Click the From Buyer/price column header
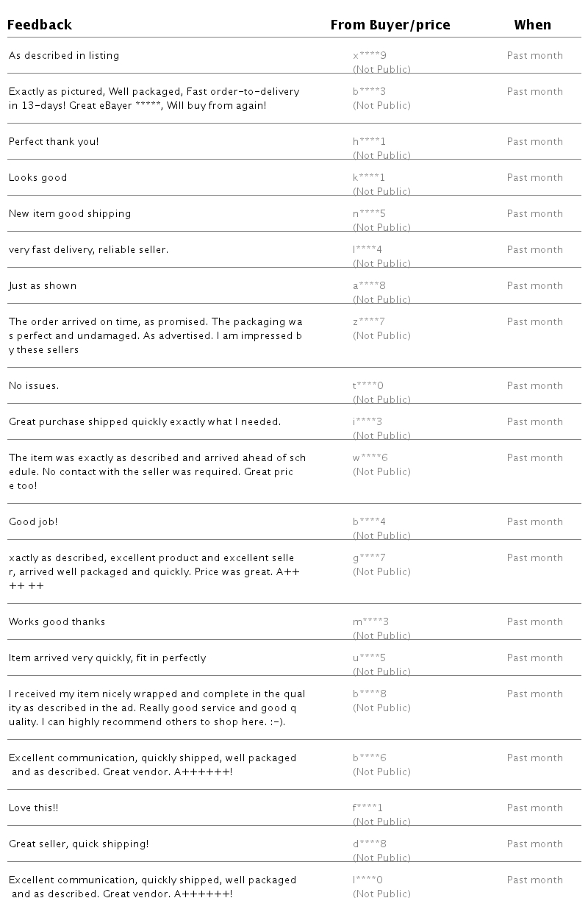The height and width of the screenshot is (898, 588). click(390, 25)
